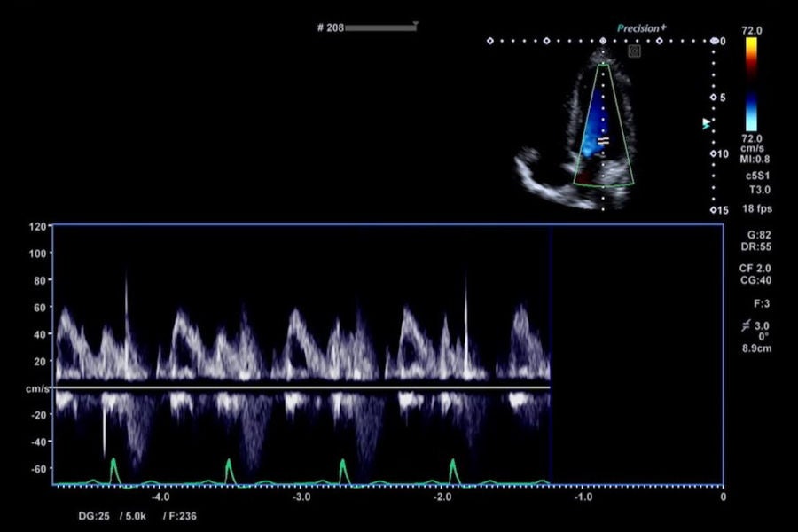Click the c5S1 transducer label
The width and height of the screenshot is (798, 532).
click(x=758, y=176)
